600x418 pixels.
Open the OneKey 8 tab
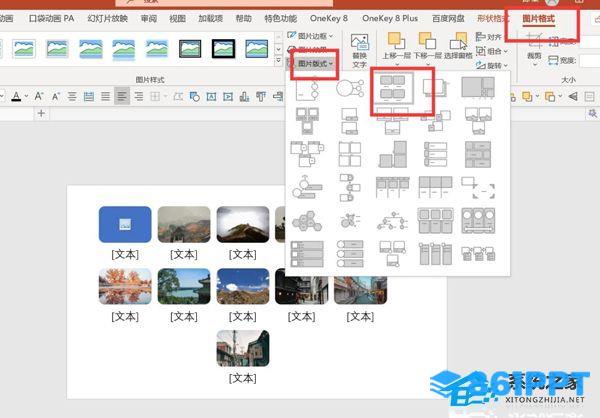329,18
